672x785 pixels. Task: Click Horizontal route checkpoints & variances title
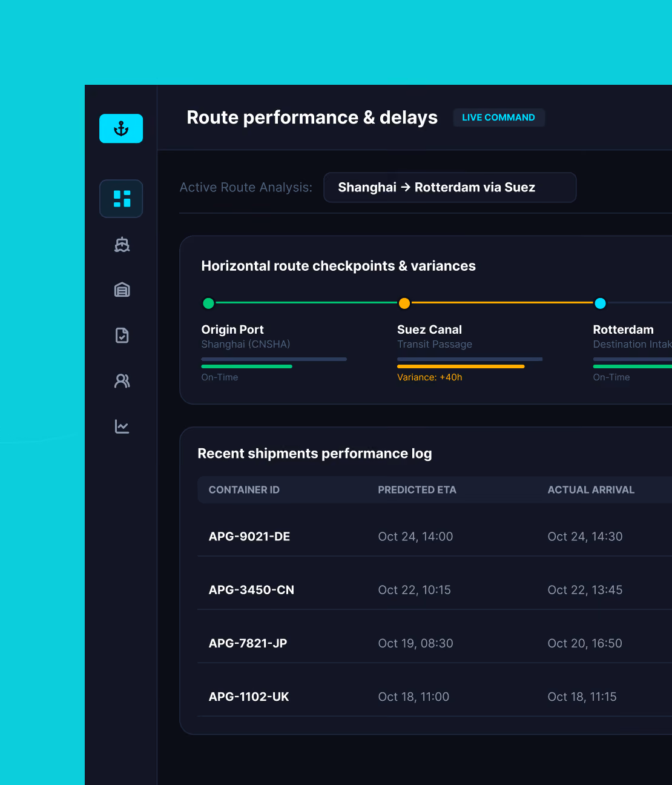(x=338, y=266)
